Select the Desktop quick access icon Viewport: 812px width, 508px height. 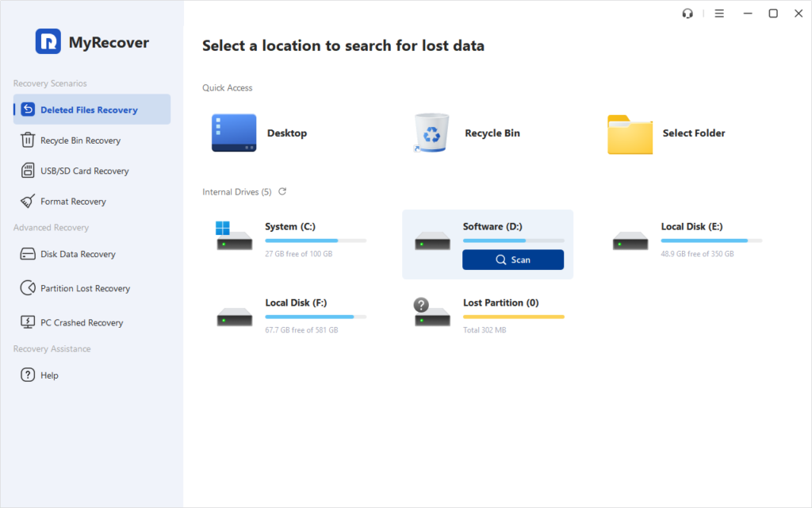pos(234,133)
